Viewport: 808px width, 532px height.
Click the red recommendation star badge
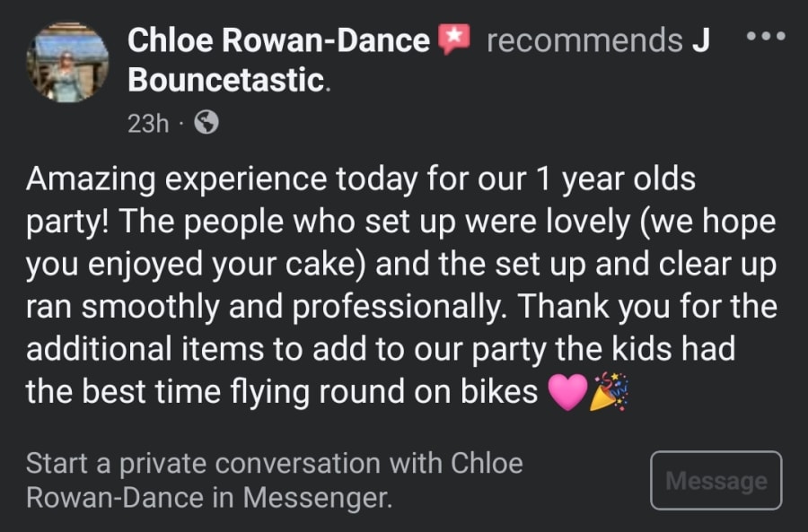click(453, 40)
